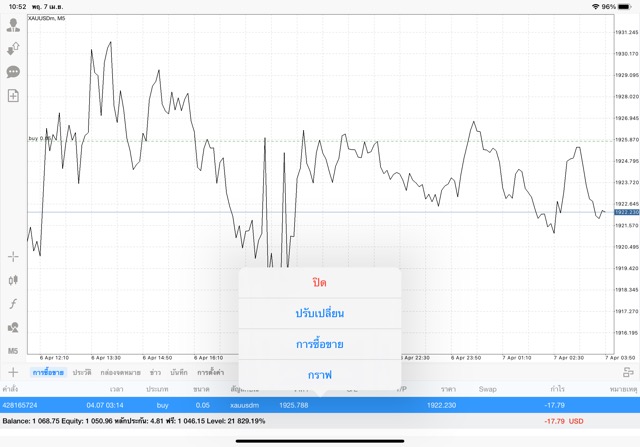Image resolution: width=640 pixels, height=447 pixels.
Task: Open the การตั้งค่า settings tab
Action: (210, 372)
